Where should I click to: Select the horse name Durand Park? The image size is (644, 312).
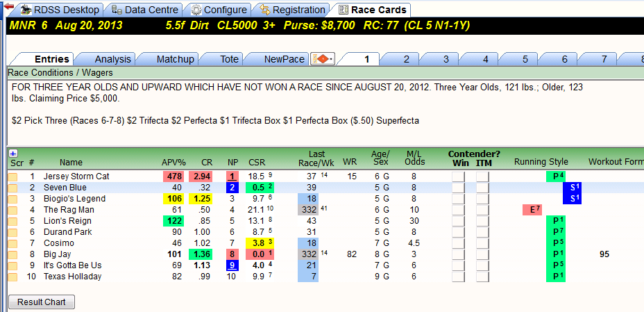(x=67, y=232)
